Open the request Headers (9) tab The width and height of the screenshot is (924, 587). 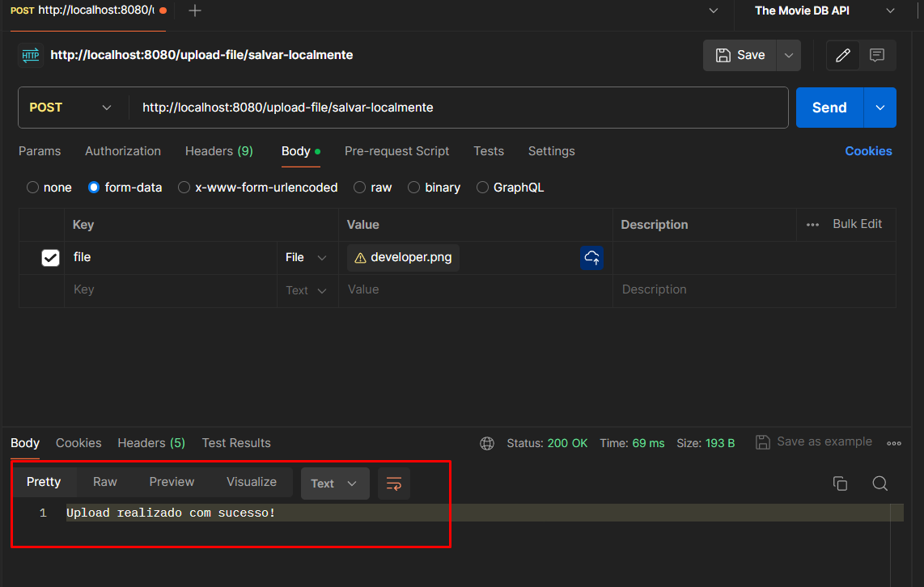point(219,151)
